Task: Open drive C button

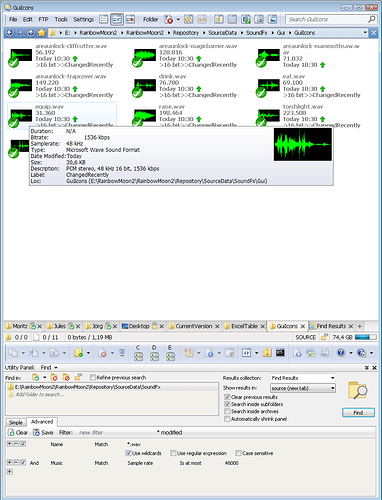Action: tap(138, 353)
